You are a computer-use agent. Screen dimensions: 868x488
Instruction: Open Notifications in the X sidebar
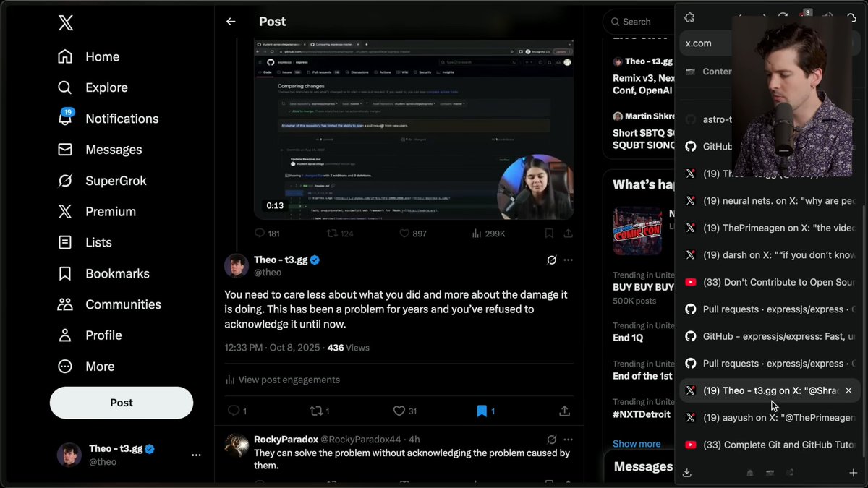122,119
